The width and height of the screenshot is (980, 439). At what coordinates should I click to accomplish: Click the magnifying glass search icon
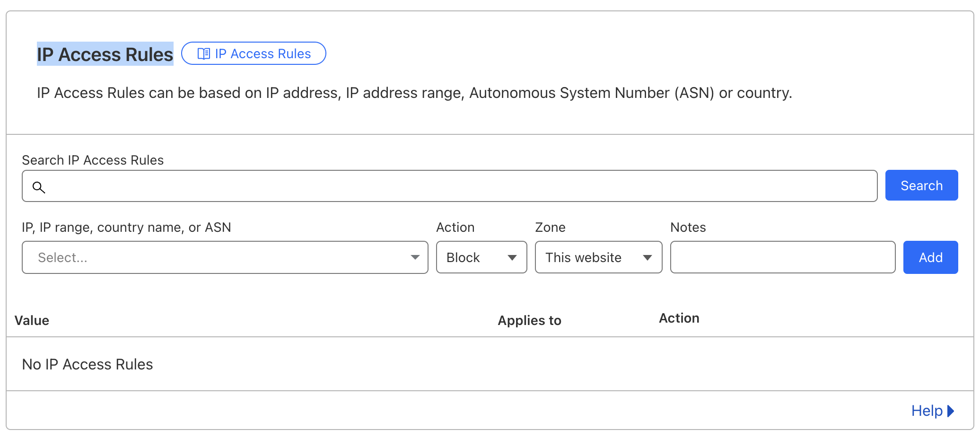[39, 187]
